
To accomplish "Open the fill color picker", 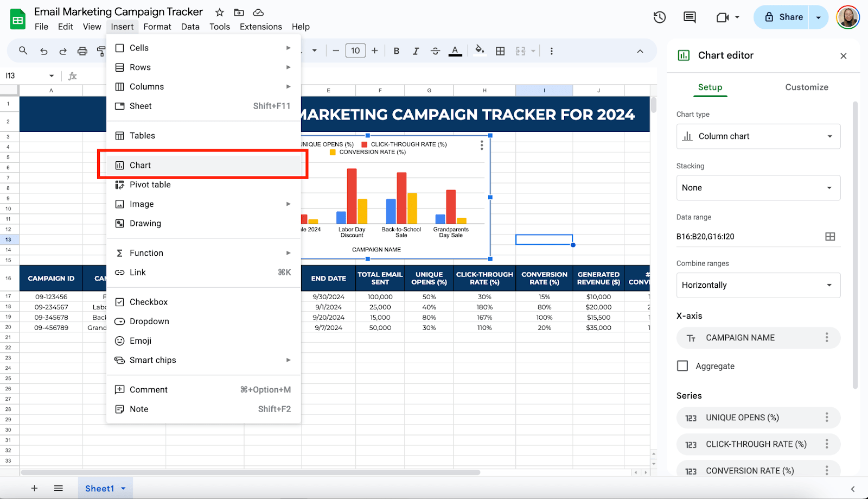I will (480, 51).
